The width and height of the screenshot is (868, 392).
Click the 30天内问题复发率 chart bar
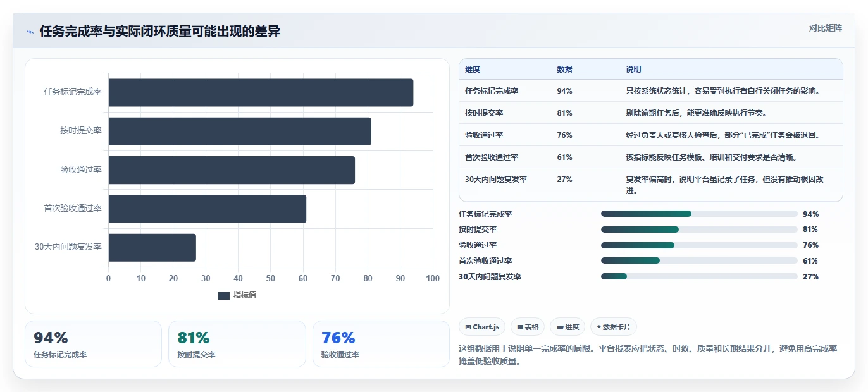[x=152, y=248]
